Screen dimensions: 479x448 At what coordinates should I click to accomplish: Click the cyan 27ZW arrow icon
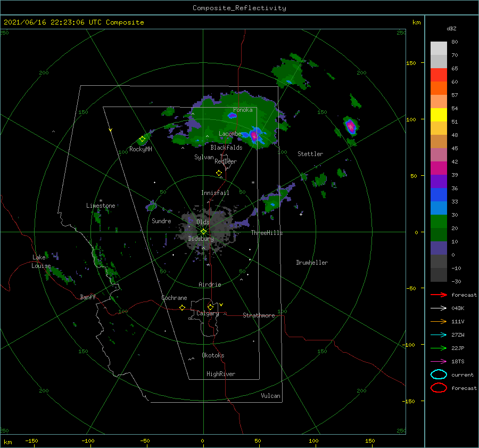439,335
